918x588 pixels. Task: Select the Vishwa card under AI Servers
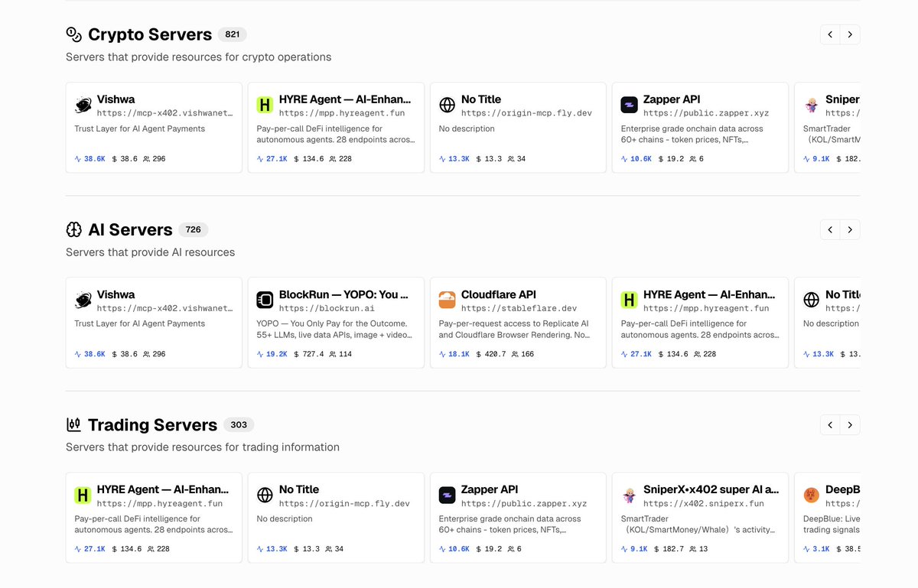[153, 322]
